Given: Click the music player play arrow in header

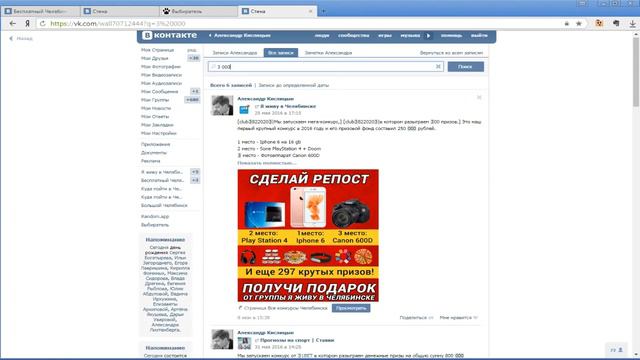Looking at the screenshot, I should point(428,36).
